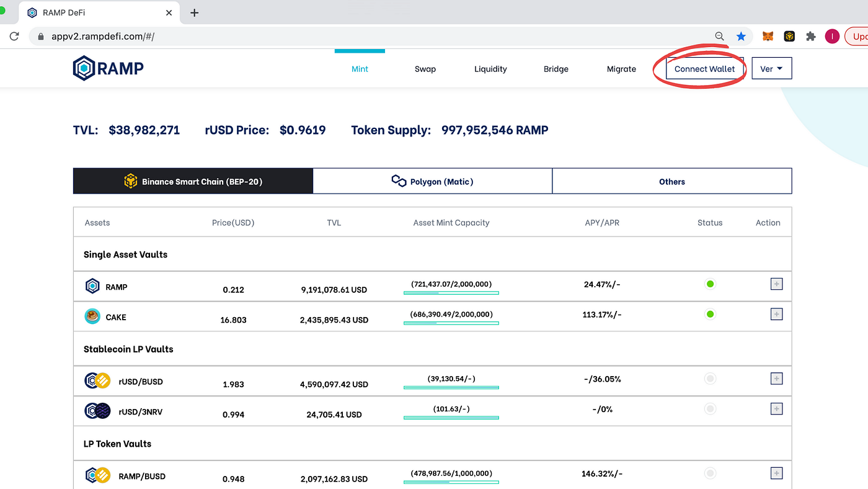Click the TVL total "$38,982,271"
Viewport: 868px width, 489px height.
(x=144, y=130)
